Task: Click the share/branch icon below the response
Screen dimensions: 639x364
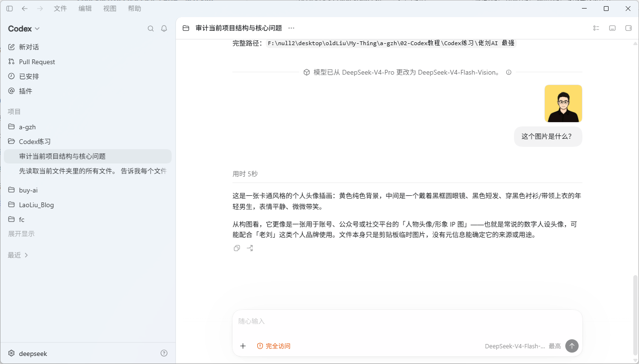Action: [x=250, y=248]
